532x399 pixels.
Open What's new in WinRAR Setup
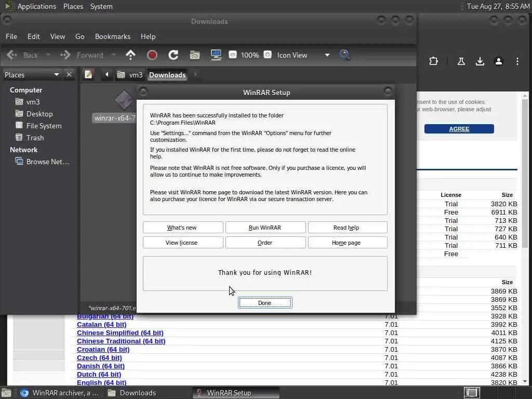(x=183, y=228)
